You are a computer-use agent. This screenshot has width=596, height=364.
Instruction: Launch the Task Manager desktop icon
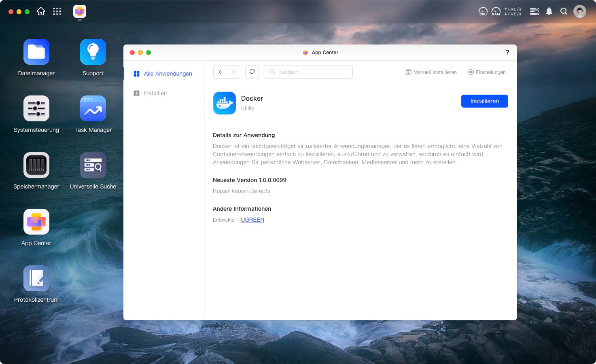93,108
